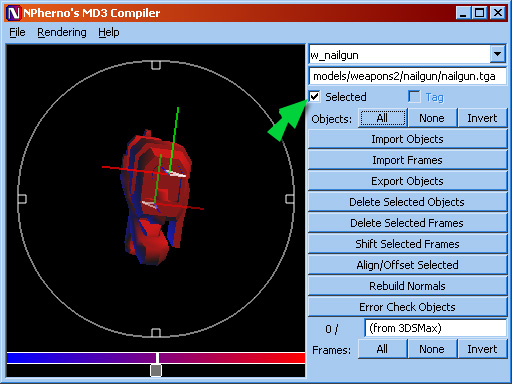The height and width of the screenshot is (384, 512).
Task: Enable the Tag checkbox
Action: (x=414, y=97)
